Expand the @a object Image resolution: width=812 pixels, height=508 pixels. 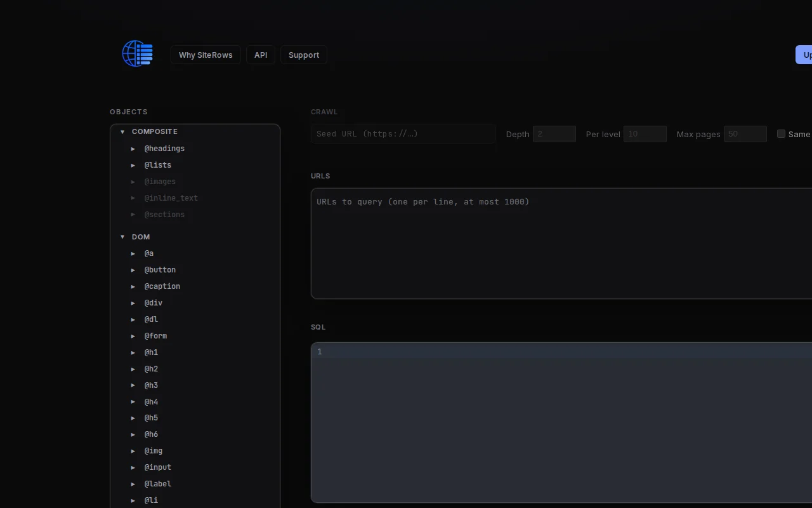(x=133, y=253)
